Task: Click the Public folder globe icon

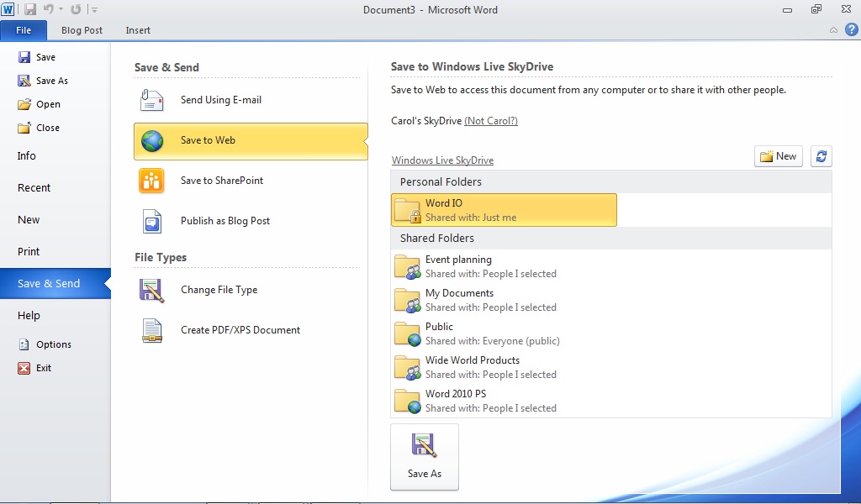Action: 408,334
